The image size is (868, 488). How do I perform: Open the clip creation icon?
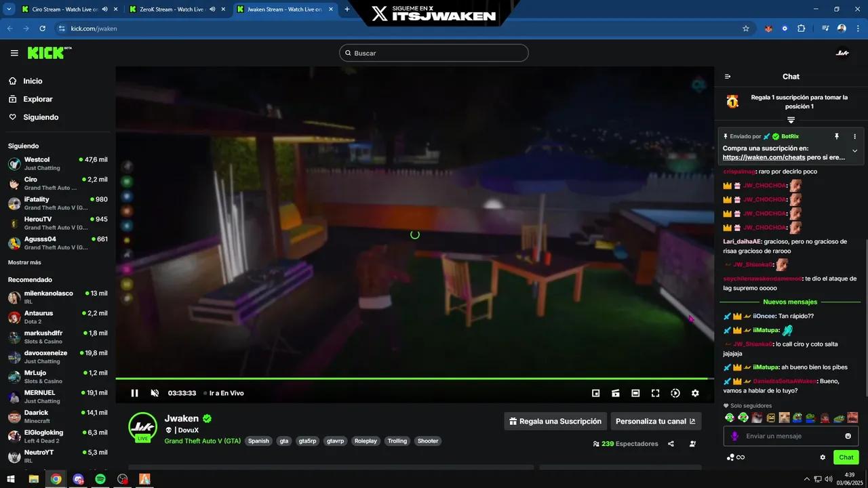tap(616, 393)
